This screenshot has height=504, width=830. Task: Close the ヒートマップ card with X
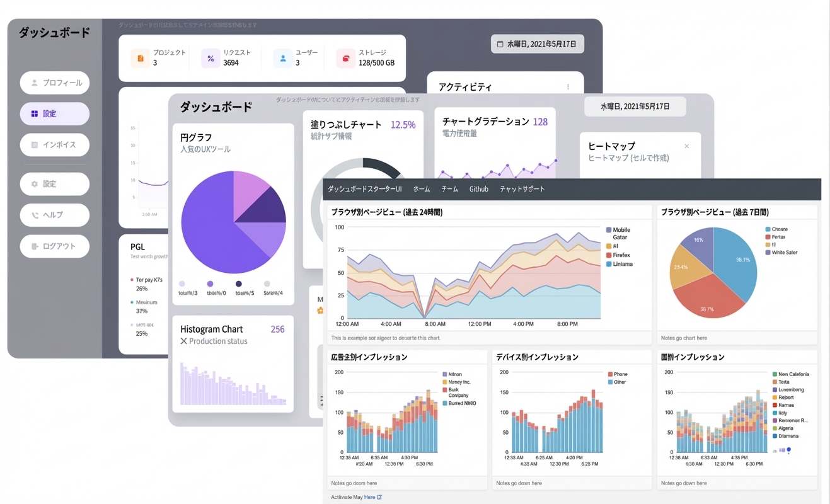point(687,146)
